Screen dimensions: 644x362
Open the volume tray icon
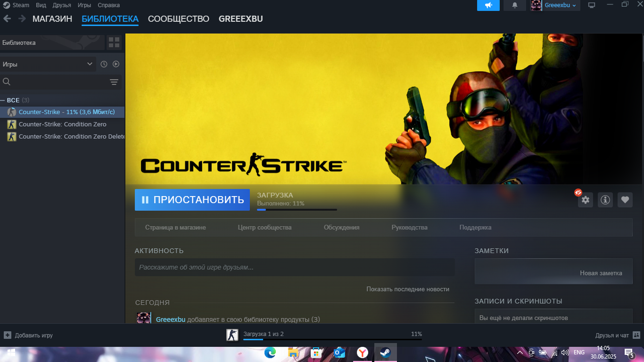tap(566, 353)
